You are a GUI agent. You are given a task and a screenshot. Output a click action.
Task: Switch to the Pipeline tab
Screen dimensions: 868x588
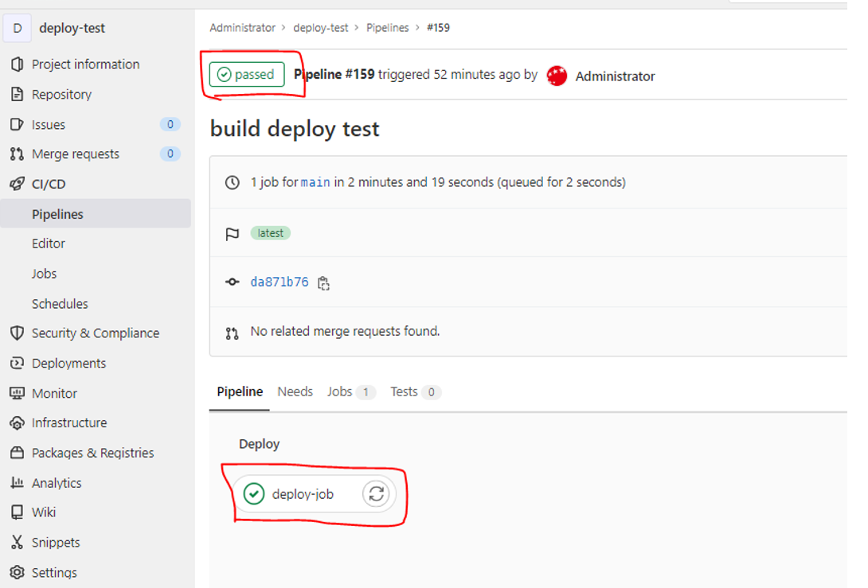(240, 391)
